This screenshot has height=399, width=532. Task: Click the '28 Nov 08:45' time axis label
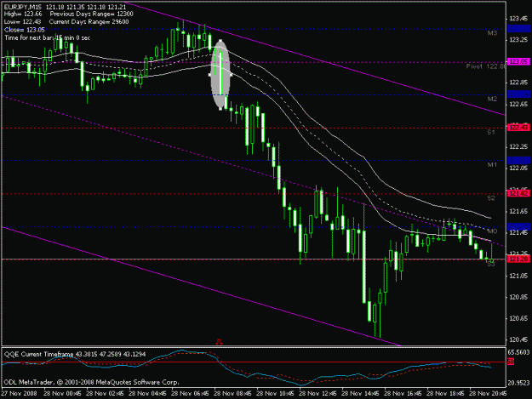(232, 394)
